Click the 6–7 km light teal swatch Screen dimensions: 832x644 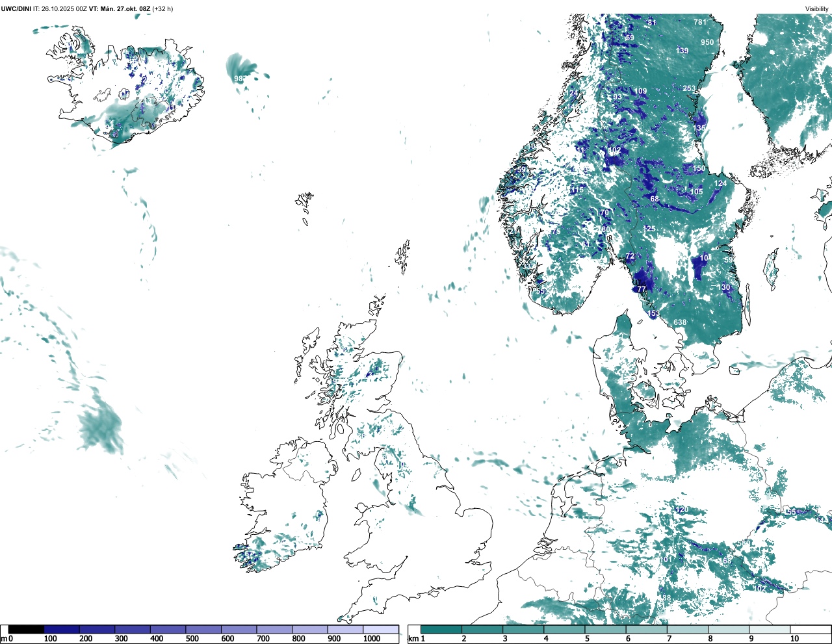(x=646, y=629)
